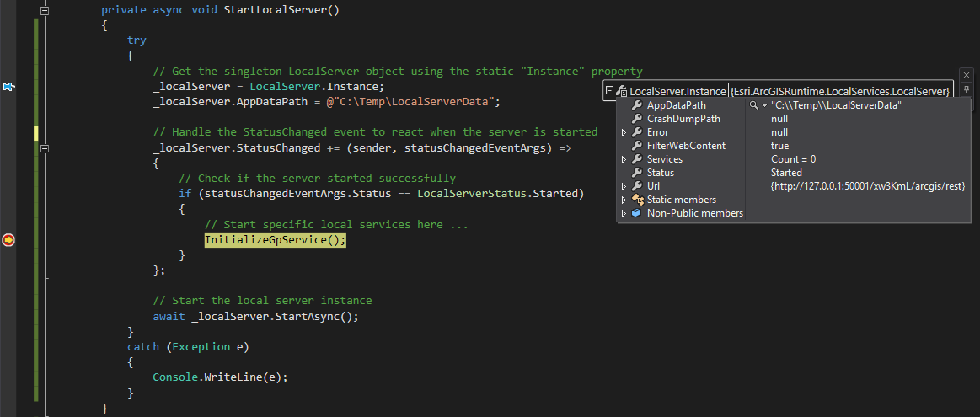This screenshot has width=980, height=417.
Task: Click the LocalServer.Instance data tip name
Action: [x=677, y=91]
